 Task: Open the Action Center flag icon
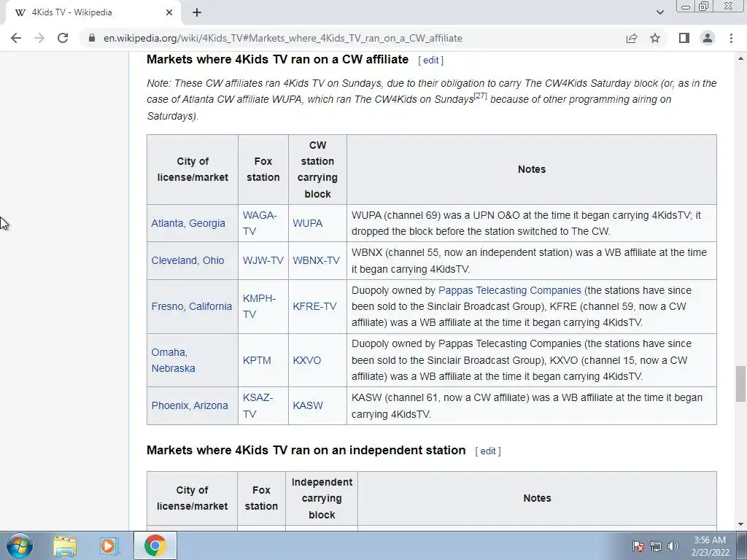[638, 546]
